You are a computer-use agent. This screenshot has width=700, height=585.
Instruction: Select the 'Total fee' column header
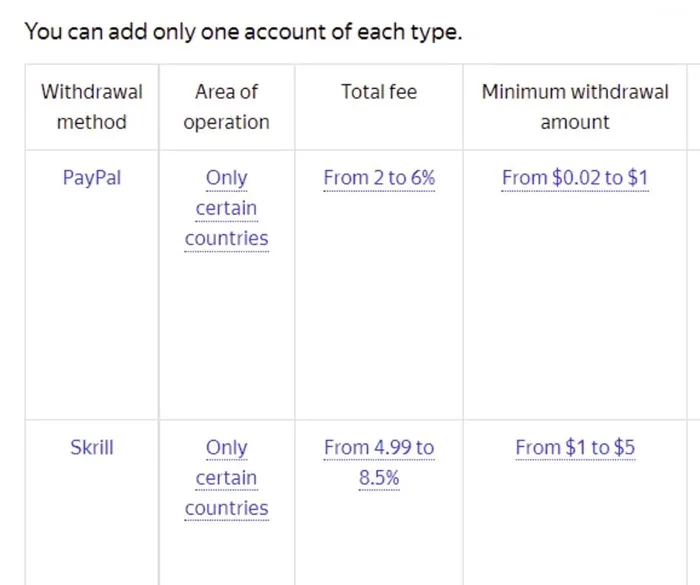click(379, 92)
